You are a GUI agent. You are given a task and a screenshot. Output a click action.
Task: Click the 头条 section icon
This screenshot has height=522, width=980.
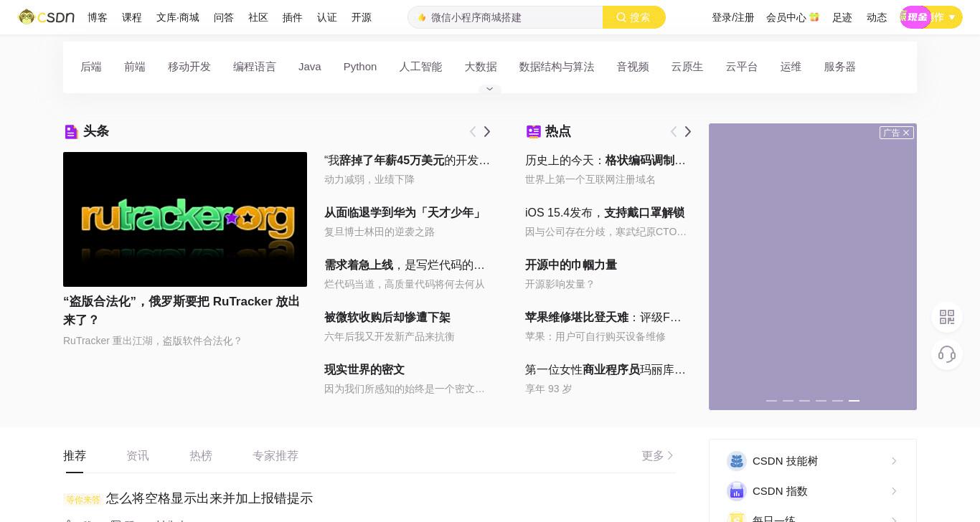coord(70,131)
